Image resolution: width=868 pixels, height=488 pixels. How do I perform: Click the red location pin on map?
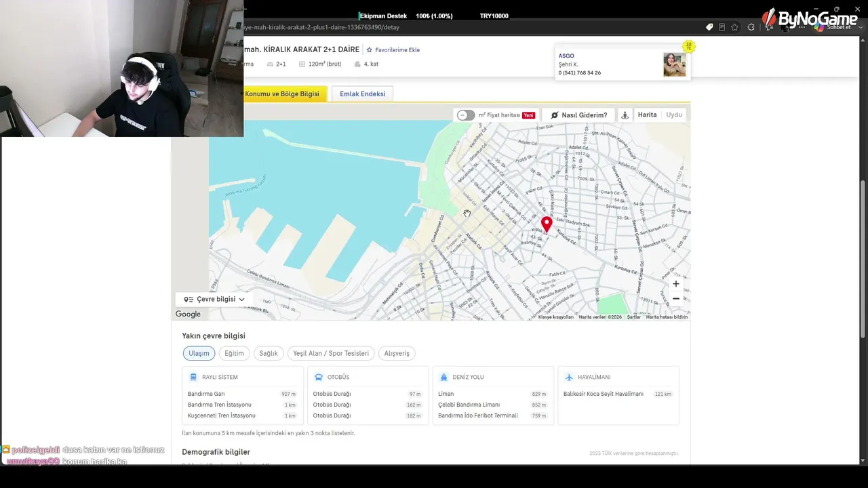tap(547, 224)
